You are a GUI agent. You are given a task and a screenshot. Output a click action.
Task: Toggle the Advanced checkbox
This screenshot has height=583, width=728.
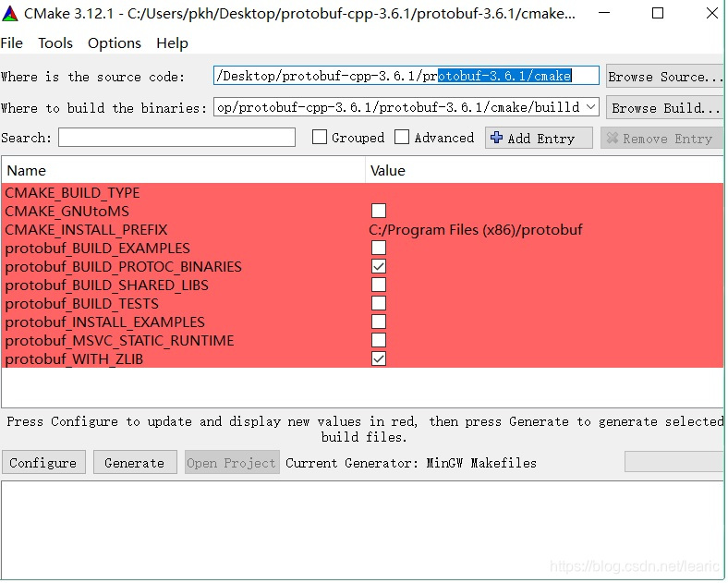tap(402, 138)
